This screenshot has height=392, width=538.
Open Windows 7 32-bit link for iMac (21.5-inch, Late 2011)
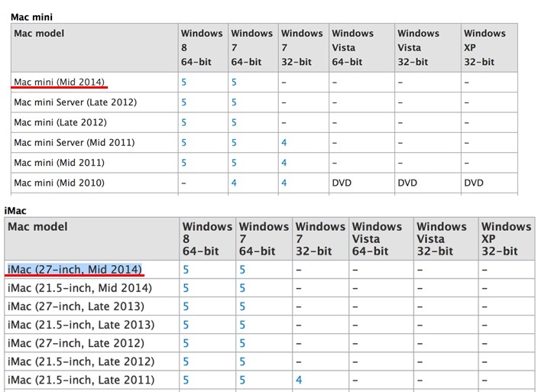coord(299,380)
